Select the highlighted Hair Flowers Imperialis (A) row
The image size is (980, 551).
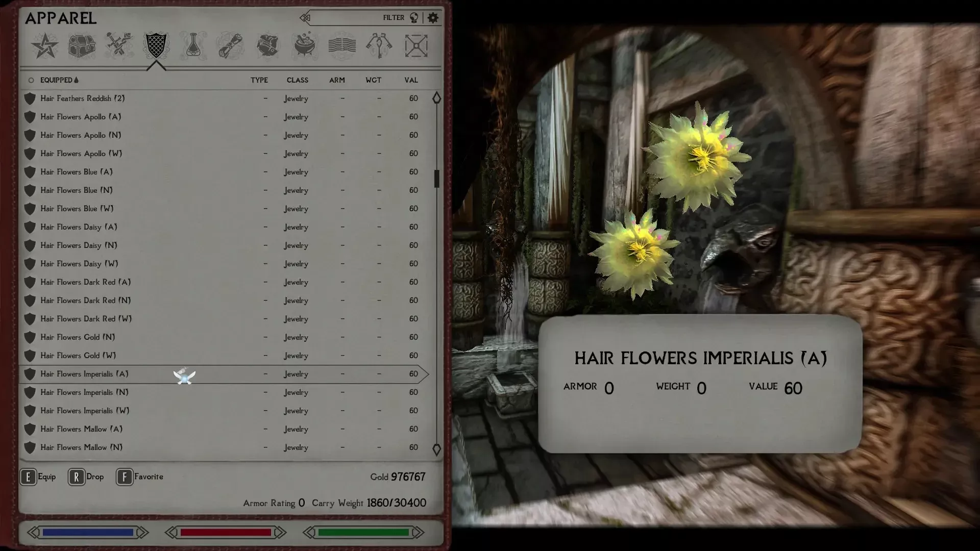point(225,374)
